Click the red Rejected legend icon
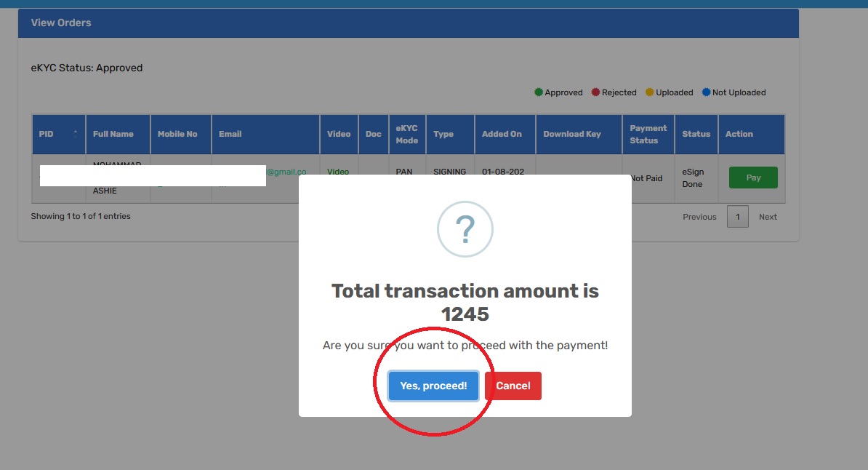The image size is (868, 470). [x=595, y=92]
